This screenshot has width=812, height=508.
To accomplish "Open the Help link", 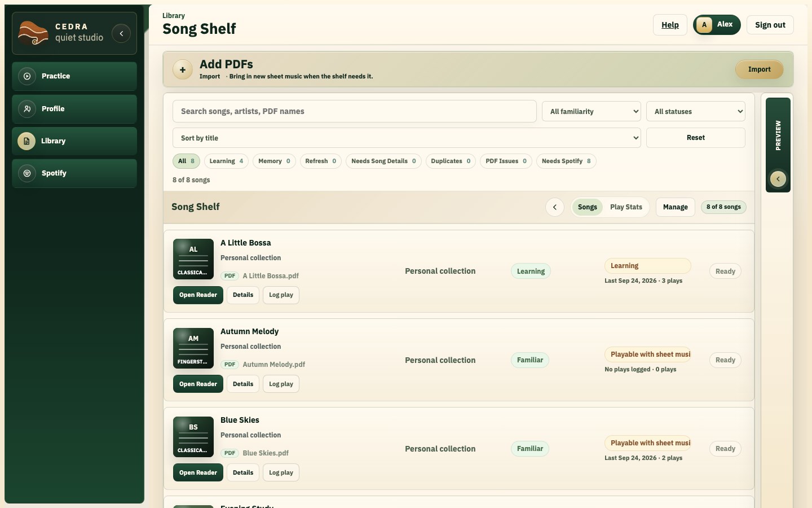I will 670,25.
